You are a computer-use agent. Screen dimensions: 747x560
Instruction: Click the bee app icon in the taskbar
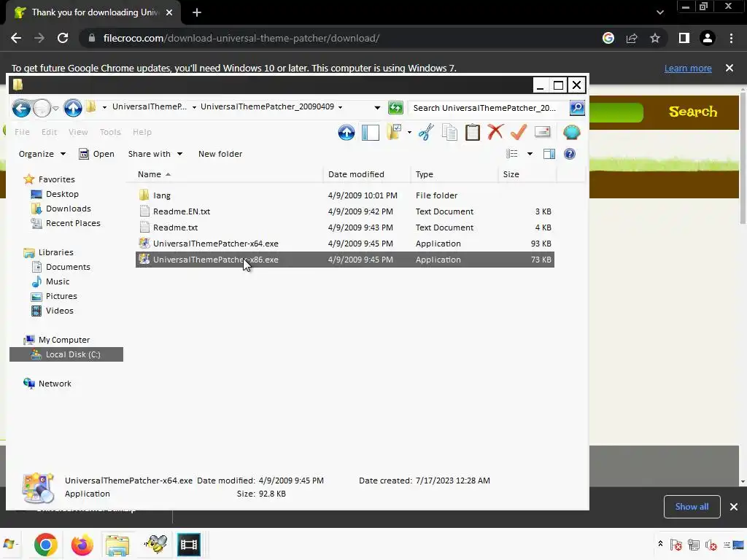[x=156, y=544]
